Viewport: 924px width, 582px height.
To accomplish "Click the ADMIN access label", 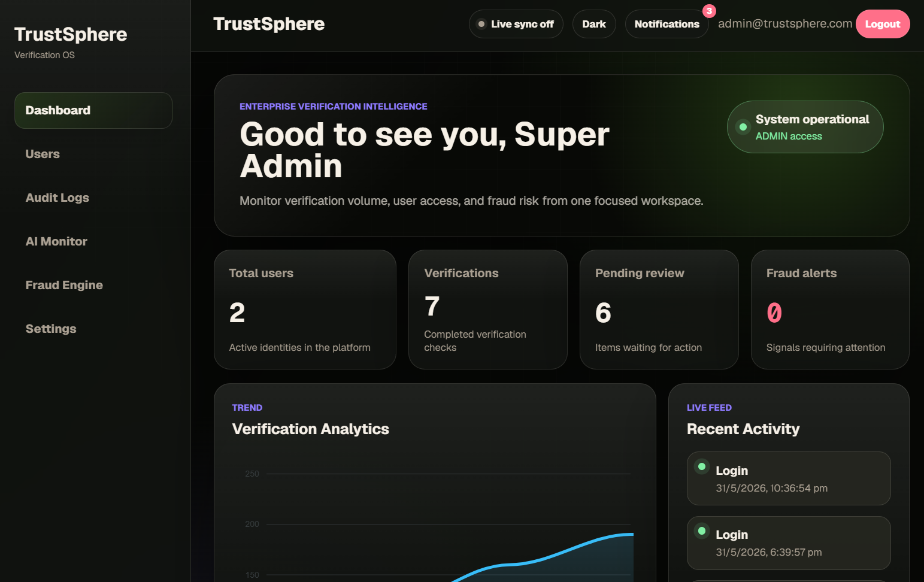I will (789, 137).
